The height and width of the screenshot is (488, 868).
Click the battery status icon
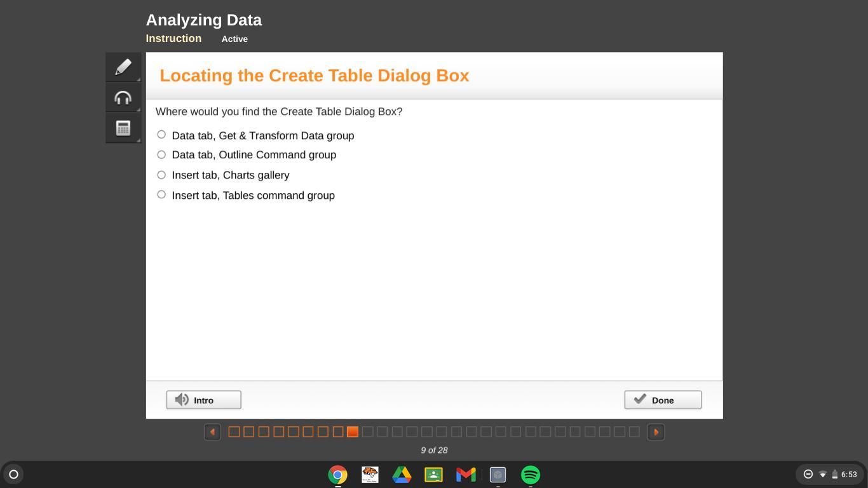835,474
